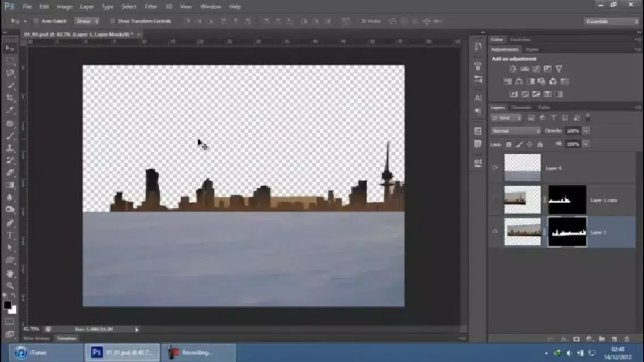Open the status bar info arrow menu
The width and height of the screenshot is (644, 362).
(137, 329)
